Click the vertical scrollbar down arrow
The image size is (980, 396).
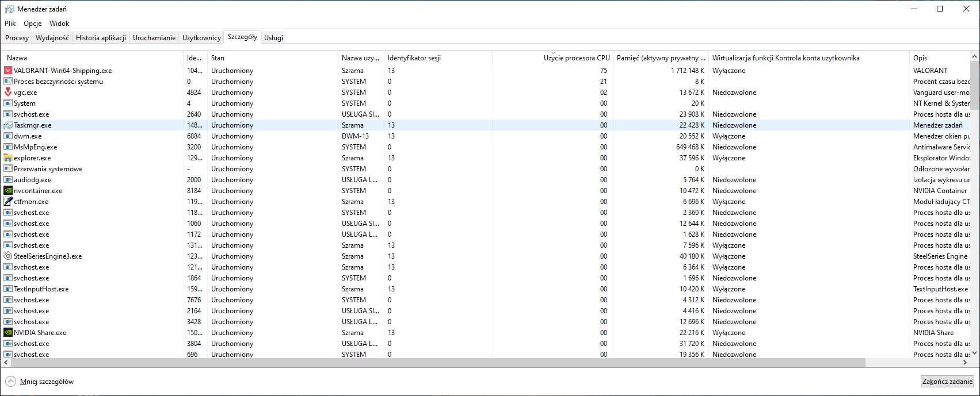(x=975, y=353)
